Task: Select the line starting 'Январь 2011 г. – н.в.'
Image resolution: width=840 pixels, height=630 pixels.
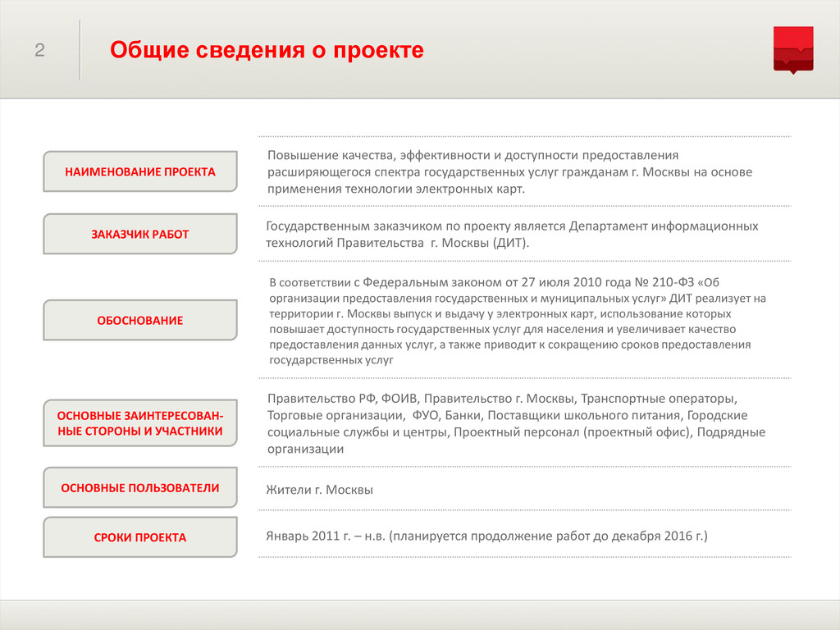Action: [486, 536]
